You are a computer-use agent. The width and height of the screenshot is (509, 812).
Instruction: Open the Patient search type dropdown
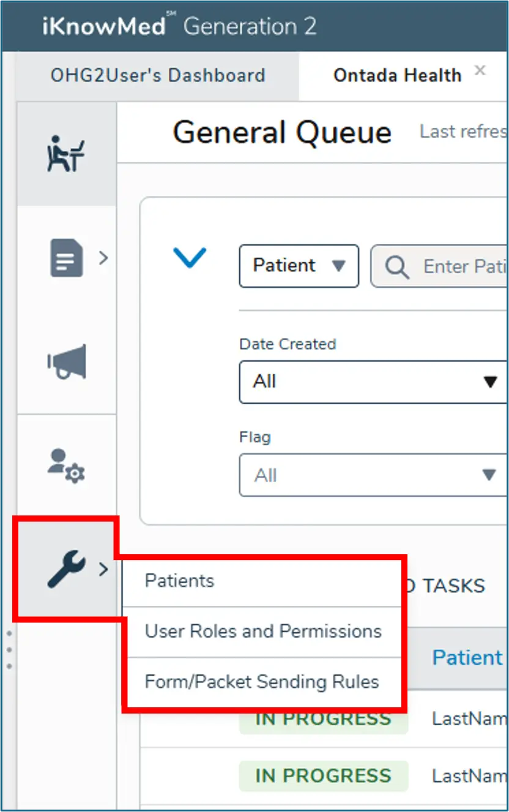[299, 266]
